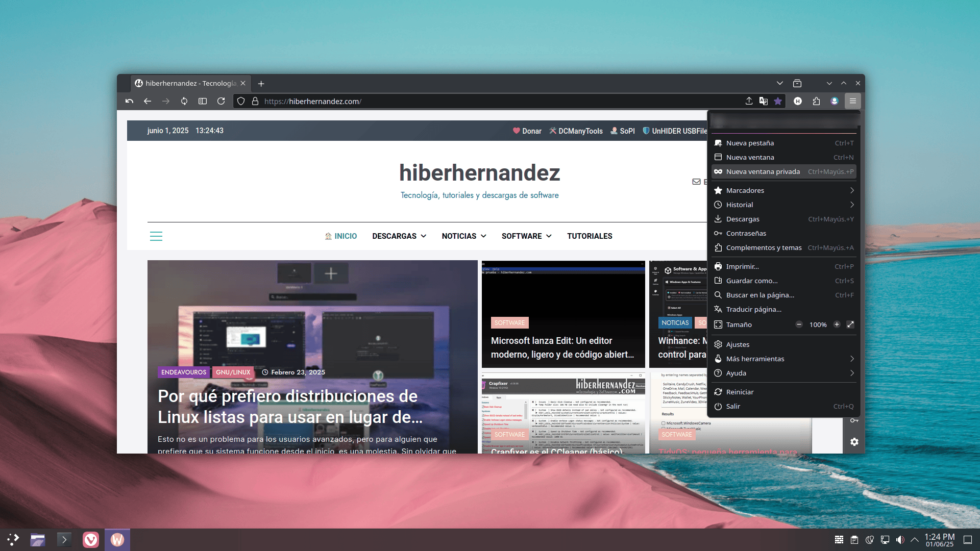Click the purple bookmark star icon
980x551 pixels.
(778, 101)
